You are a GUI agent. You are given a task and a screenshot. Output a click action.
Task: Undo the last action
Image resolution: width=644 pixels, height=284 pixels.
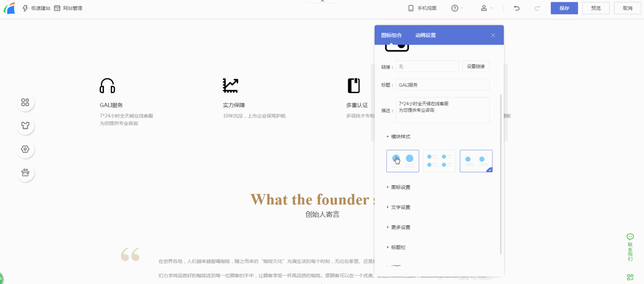click(x=517, y=8)
